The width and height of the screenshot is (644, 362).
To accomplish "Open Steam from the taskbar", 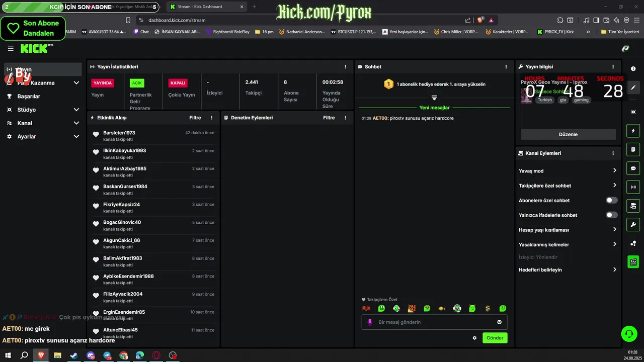I will pos(74,355).
